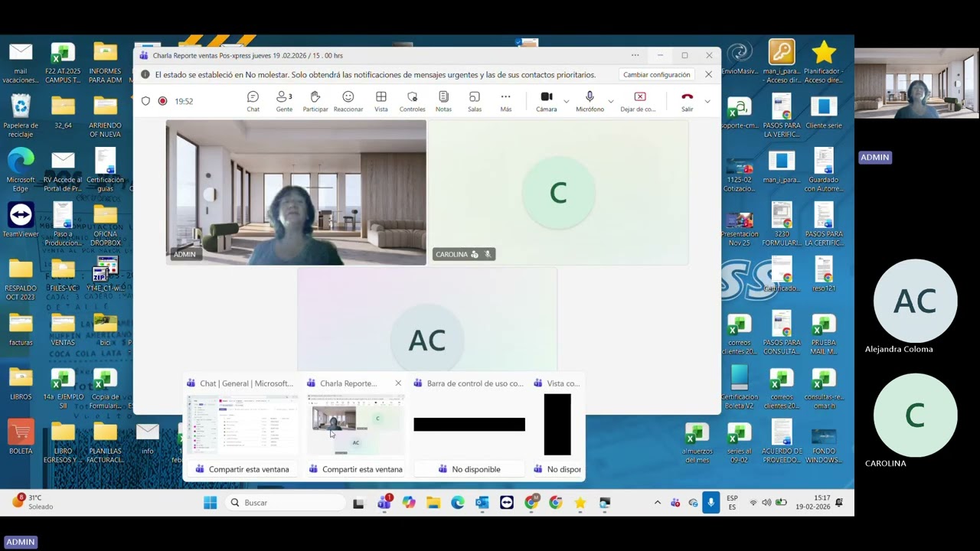The image size is (980, 551).
Task: Open TeamViewer from the taskbar
Action: pos(507,503)
